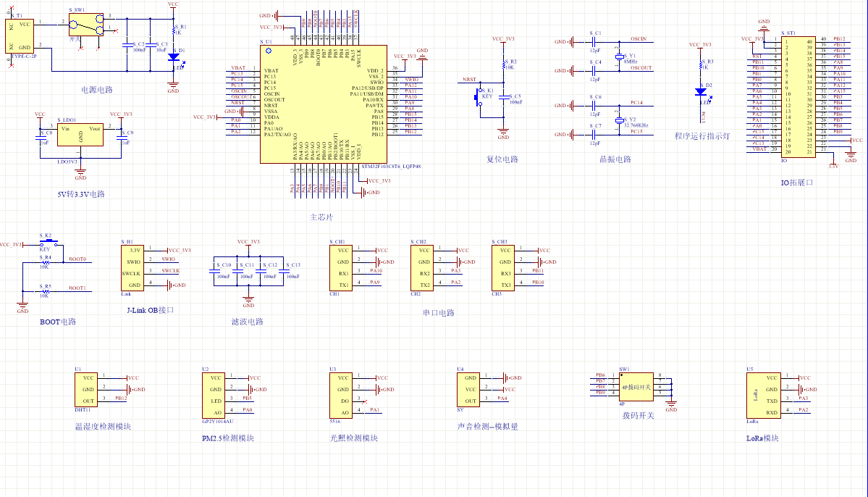Click the 光照检测模块 label

pos(354,438)
